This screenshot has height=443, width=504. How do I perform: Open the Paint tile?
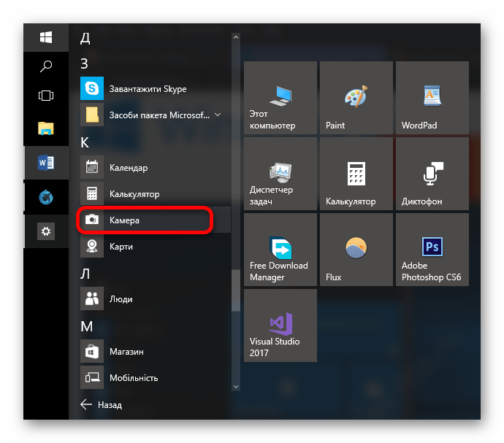click(356, 99)
